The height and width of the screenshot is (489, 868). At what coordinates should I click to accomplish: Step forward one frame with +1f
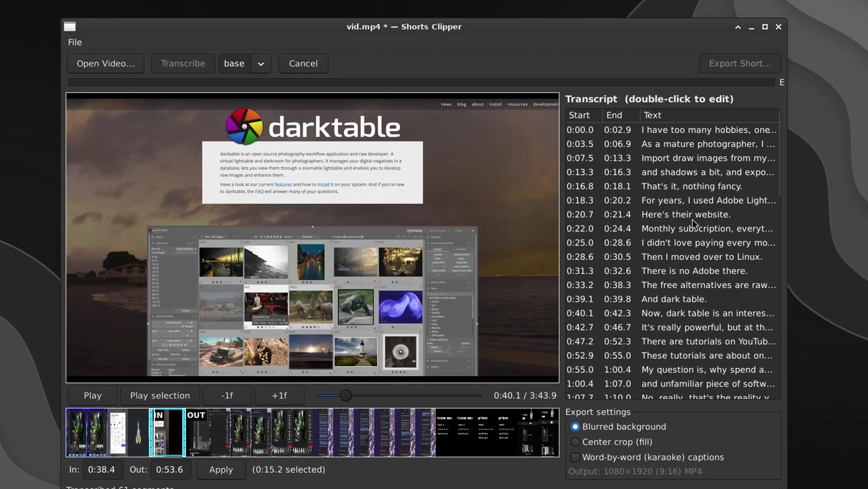(279, 395)
